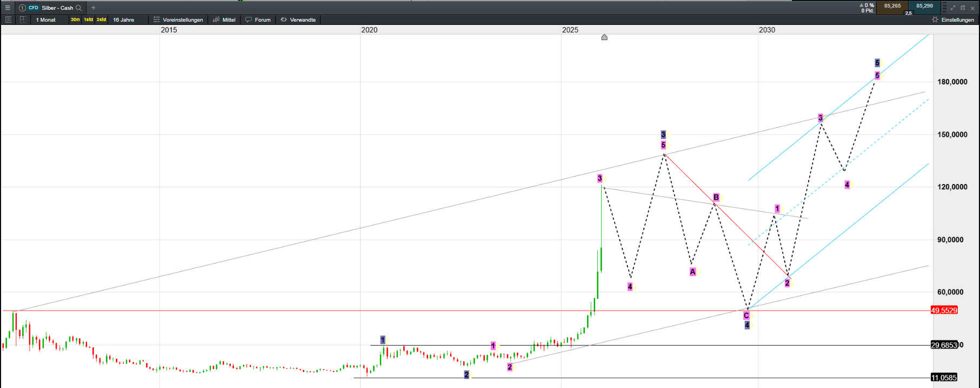
Task: Open the chart grid layout icon
Action: [x=23, y=19]
